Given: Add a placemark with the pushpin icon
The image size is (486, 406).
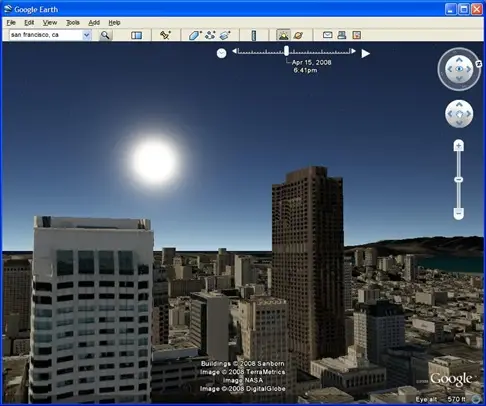Looking at the screenshot, I should coord(165,35).
